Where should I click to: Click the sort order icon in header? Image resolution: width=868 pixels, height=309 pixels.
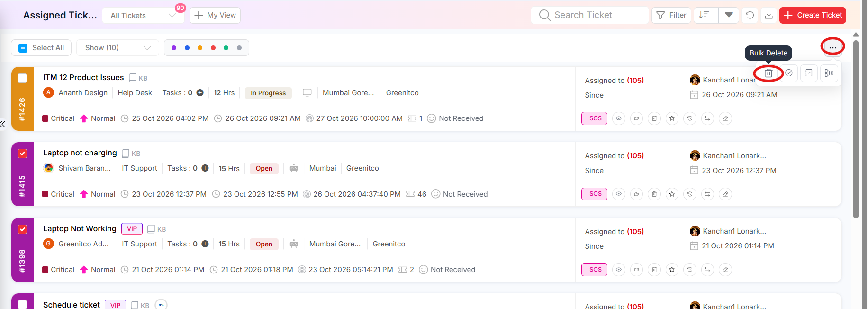(x=706, y=15)
